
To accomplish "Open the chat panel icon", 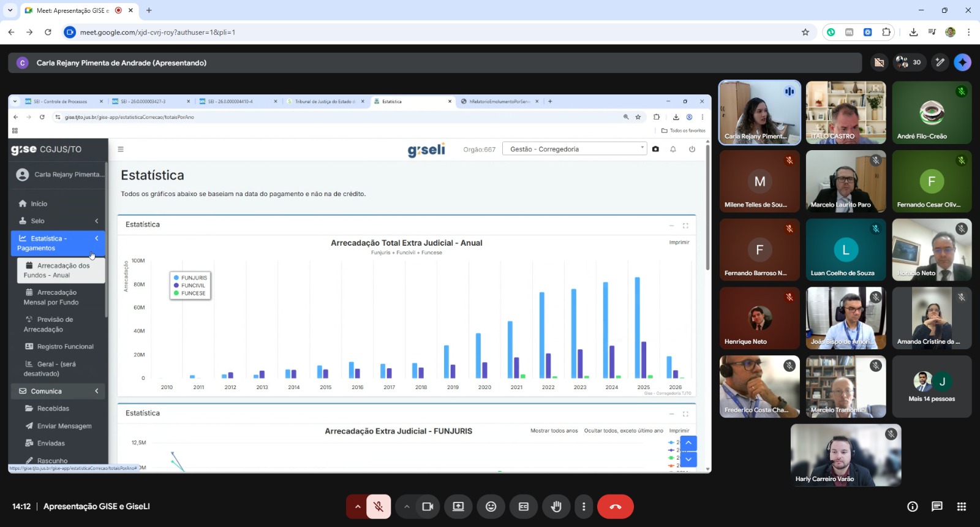I will [x=937, y=506].
